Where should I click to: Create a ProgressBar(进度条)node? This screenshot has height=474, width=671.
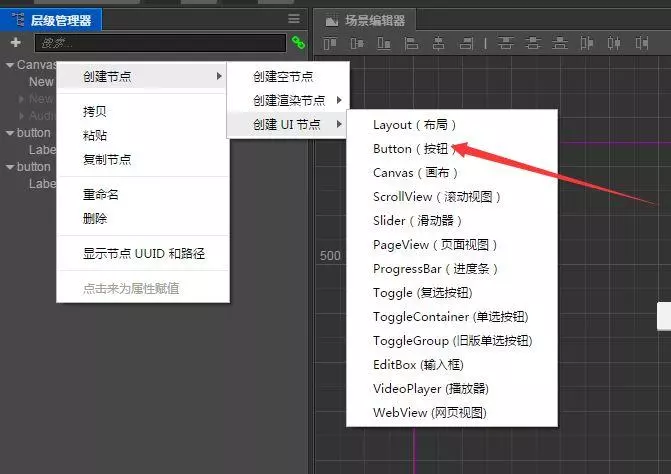435,269
